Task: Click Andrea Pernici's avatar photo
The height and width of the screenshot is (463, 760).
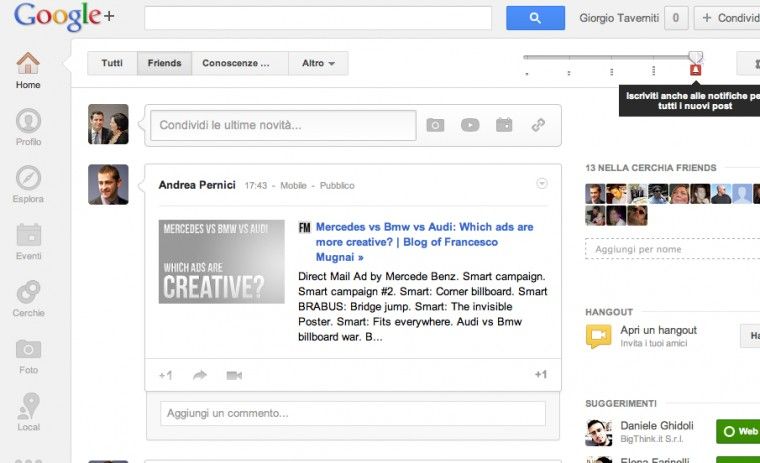Action: tap(108, 184)
